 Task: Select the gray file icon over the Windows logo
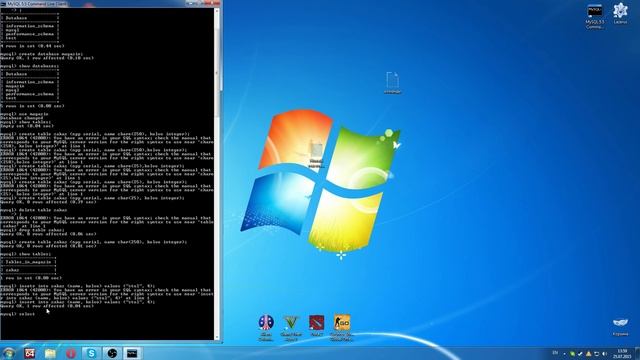316,155
